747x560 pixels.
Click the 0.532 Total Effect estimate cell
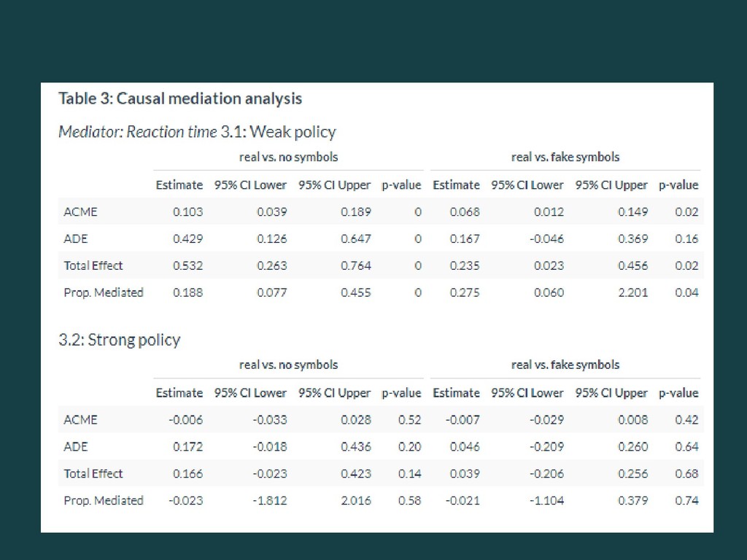click(187, 265)
